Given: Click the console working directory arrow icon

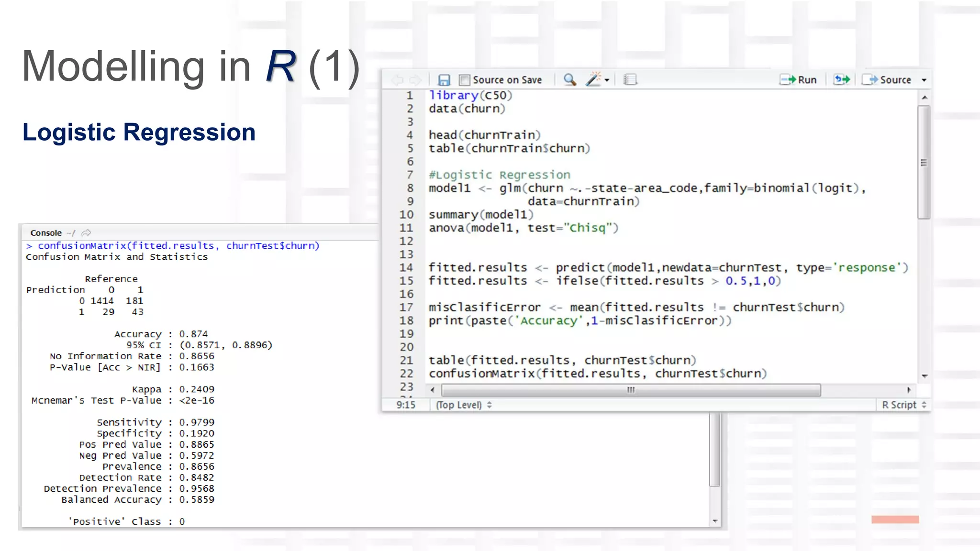Looking at the screenshot, I should click(86, 233).
